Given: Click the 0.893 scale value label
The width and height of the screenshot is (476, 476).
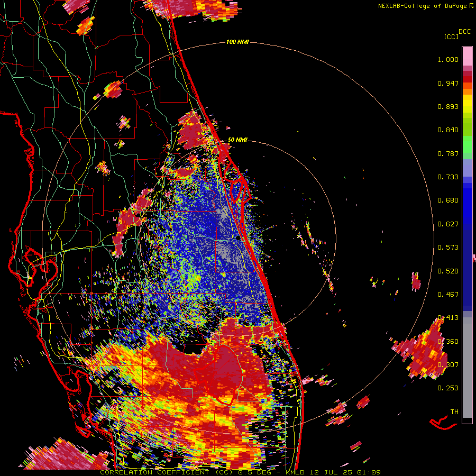Looking at the screenshot, I should [448, 106].
